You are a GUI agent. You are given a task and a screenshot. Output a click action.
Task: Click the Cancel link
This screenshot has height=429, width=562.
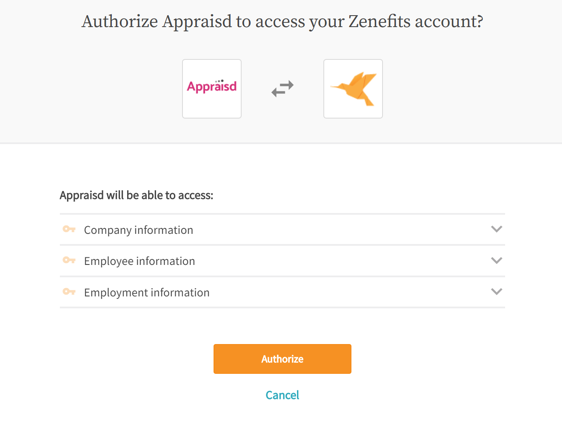click(282, 395)
